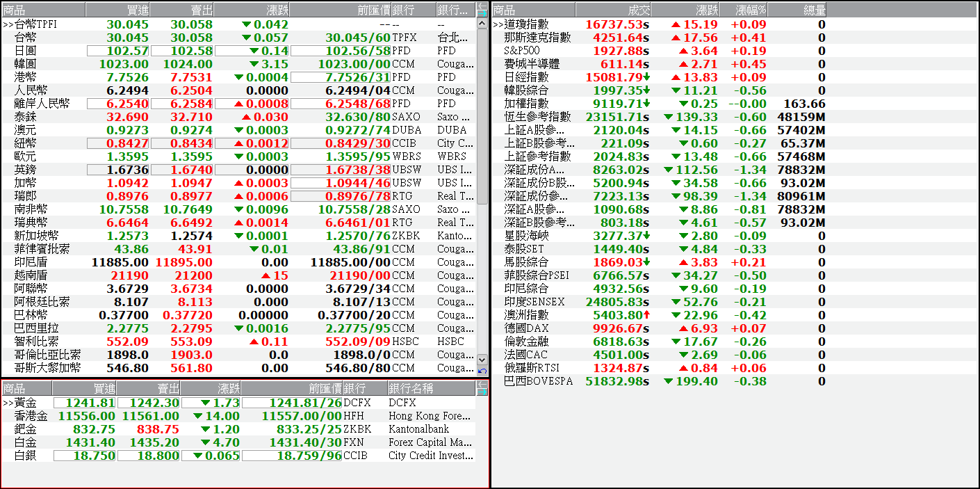This screenshot has height=489, width=980.
Task: Select the 澳元 currency row
Action: [239, 130]
